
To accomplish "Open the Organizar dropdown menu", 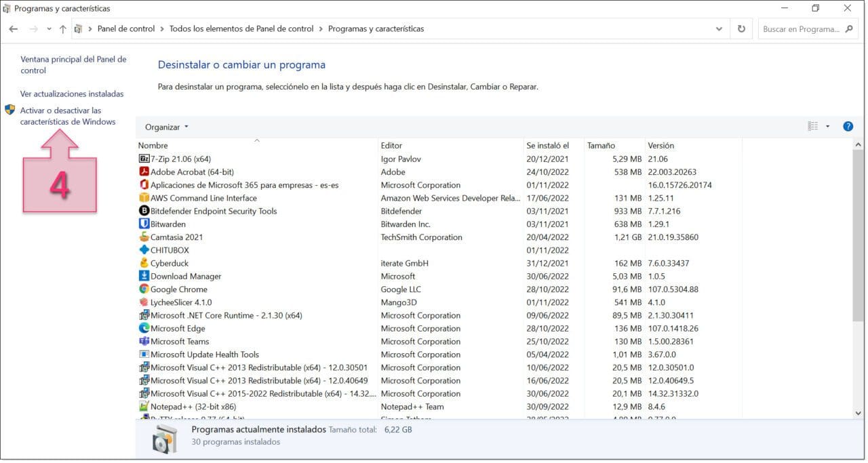I will coord(167,127).
